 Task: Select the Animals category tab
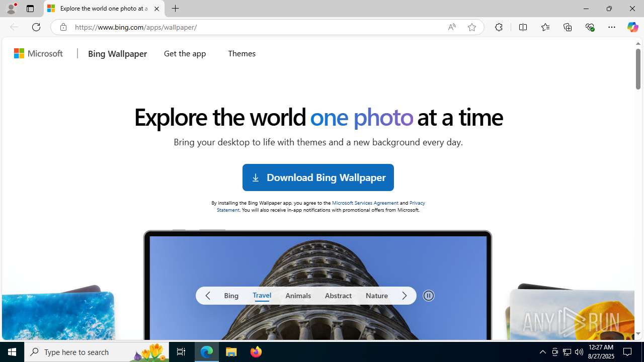298,296
